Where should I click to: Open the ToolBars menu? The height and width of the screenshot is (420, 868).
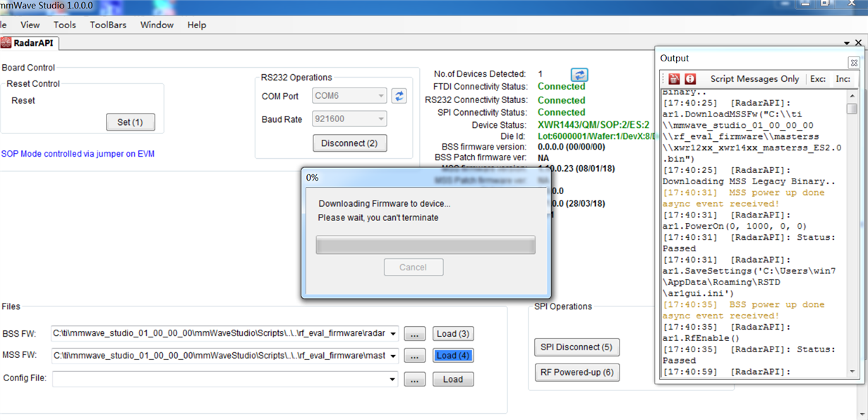[x=108, y=25]
